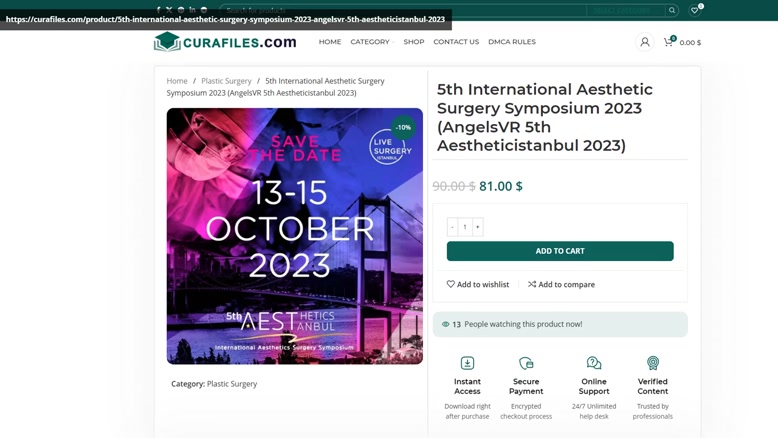The height and width of the screenshot is (438, 778).
Task: Click the eye icon beside watcher count
Action: 446,324
